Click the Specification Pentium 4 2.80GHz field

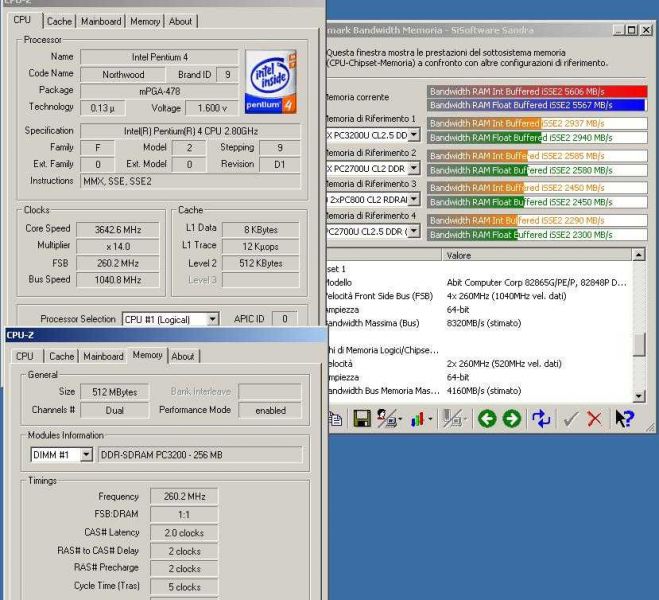190,131
